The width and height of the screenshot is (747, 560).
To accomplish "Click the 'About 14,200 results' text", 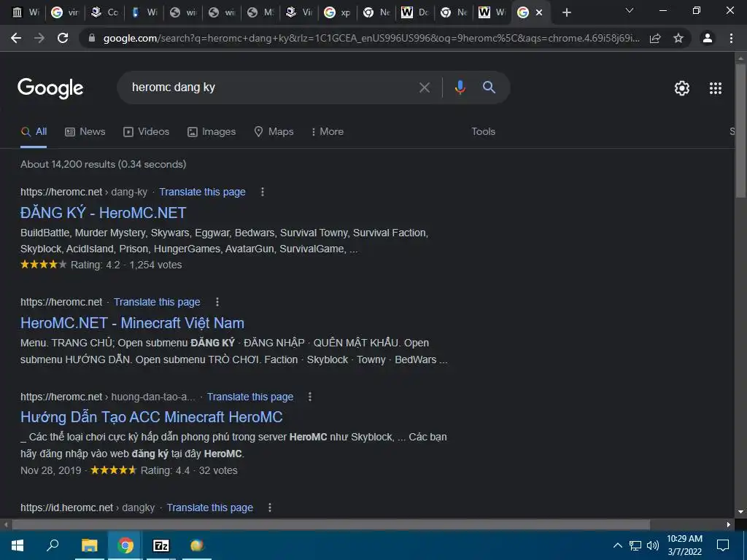I will 104,164.
